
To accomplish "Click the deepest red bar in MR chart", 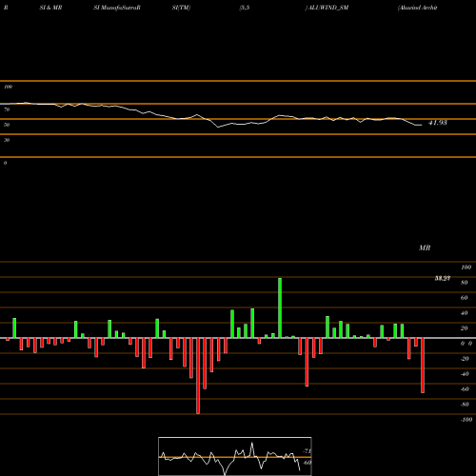I will [x=198, y=376].
